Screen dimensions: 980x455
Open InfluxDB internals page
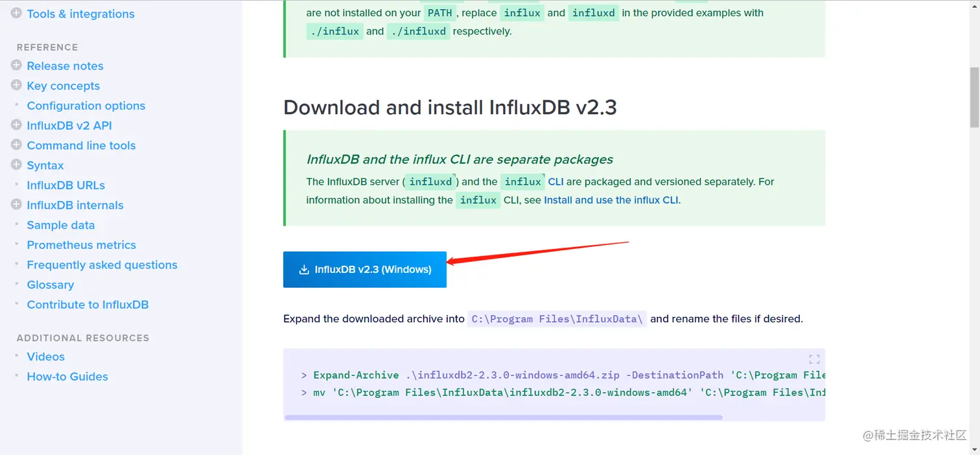[75, 205]
